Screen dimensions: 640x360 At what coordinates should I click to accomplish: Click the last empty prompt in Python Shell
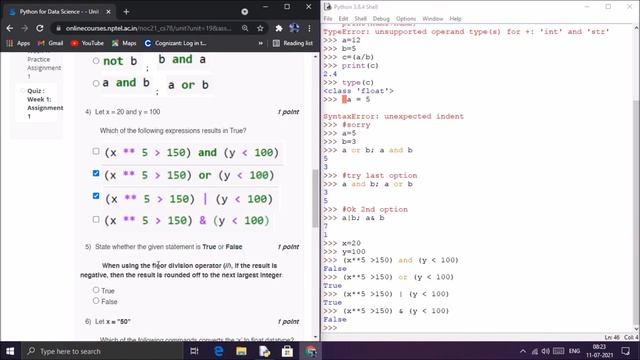pyautogui.click(x=331, y=328)
